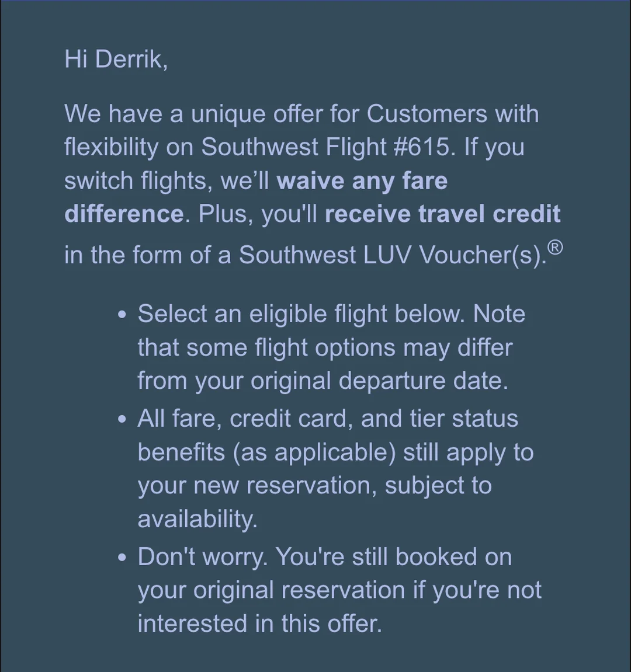Click the registered trademark symbol after Voucher(s)

(x=556, y=248)
